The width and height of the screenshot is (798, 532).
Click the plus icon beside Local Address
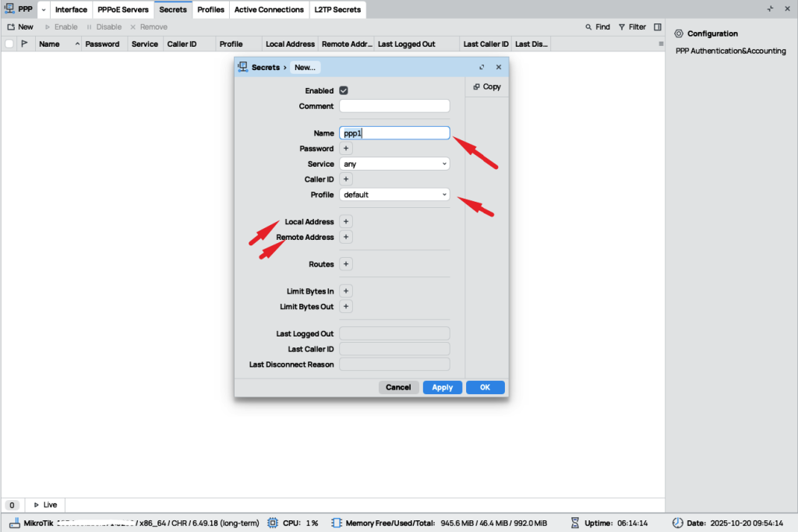click(347, 222)
